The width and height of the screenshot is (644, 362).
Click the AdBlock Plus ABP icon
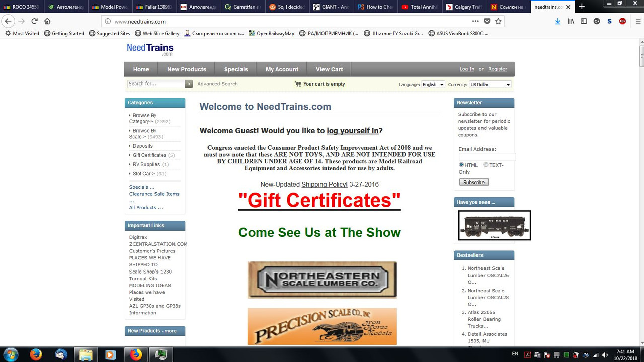(622, 21)
